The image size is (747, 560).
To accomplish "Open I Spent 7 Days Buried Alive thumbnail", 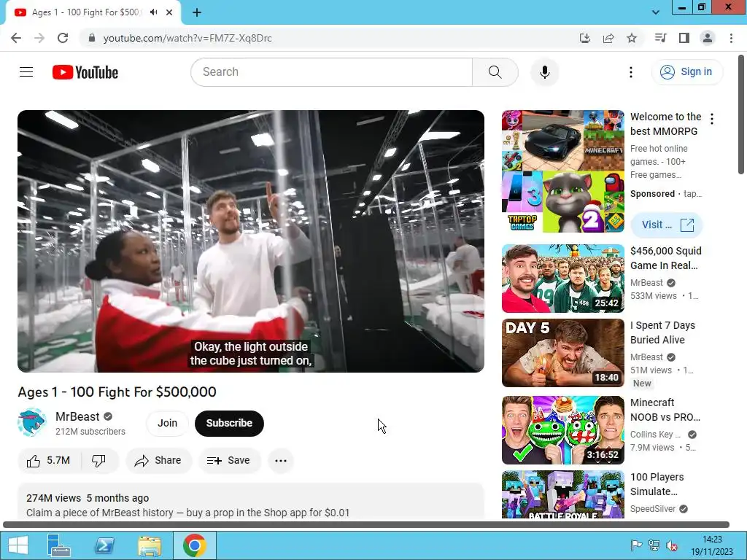I will click(x=562, y=353).
